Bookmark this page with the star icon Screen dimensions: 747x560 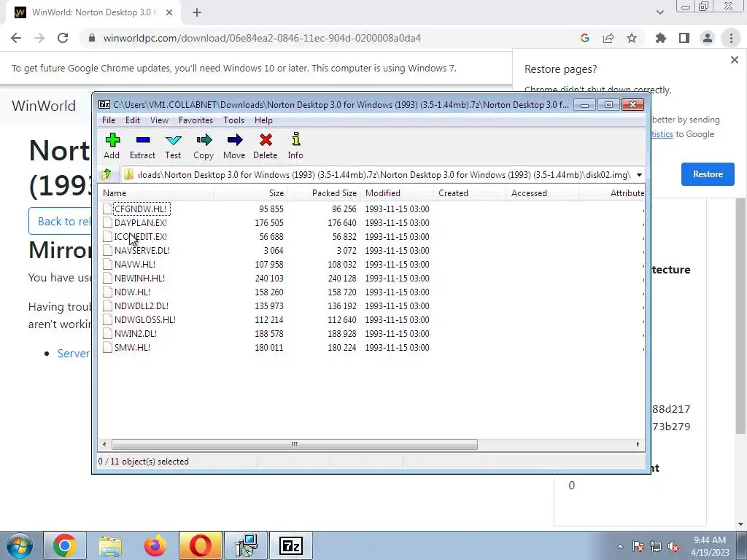point(632,38)
